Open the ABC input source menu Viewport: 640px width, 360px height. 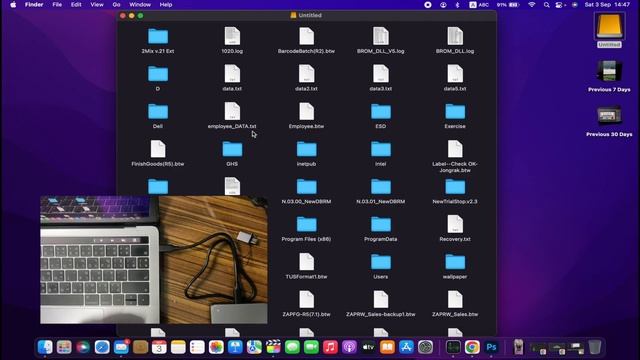point(479,5)
